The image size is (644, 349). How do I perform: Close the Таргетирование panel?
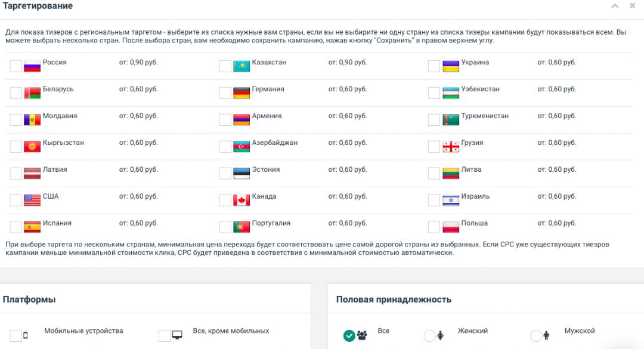tap(632, 6)
